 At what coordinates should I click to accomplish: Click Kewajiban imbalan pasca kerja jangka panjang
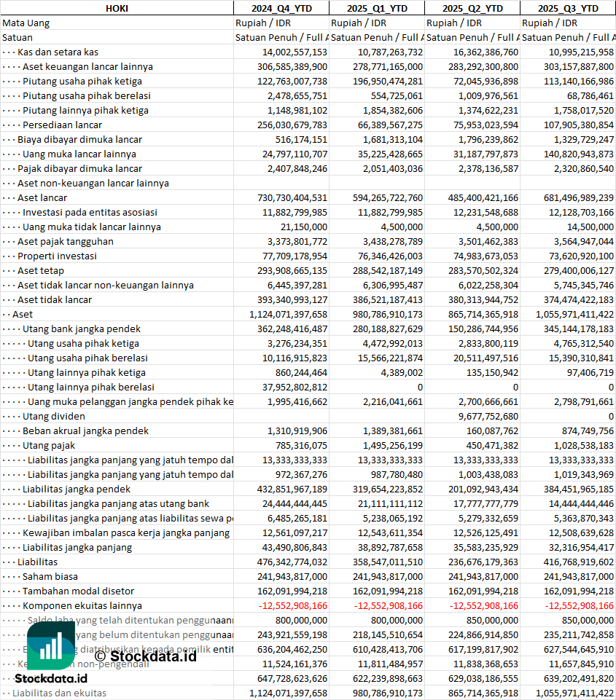pyautogui.click(x=126, y=533)
